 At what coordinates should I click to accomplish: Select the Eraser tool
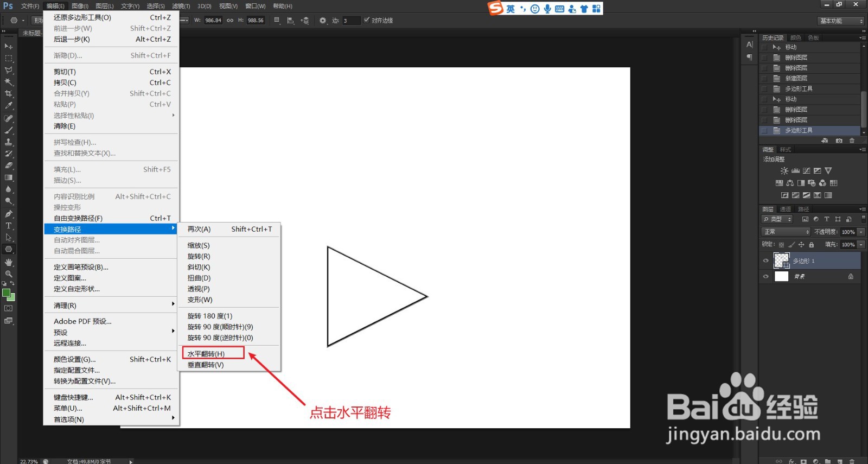tap(9, 166)
